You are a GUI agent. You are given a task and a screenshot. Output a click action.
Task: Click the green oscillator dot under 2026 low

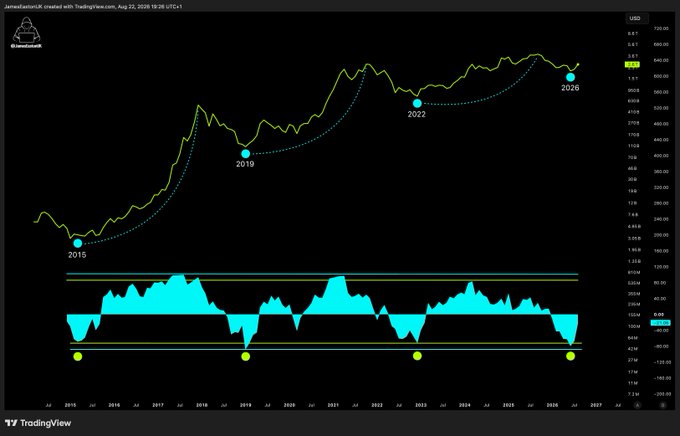coord(570,356)
